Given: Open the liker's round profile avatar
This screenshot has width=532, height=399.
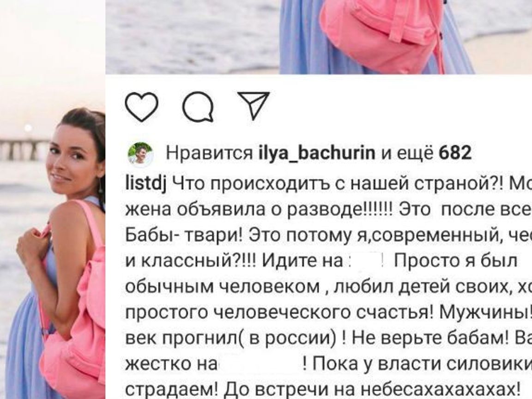Looking at the screenshot, I should [x=140, y=153].
